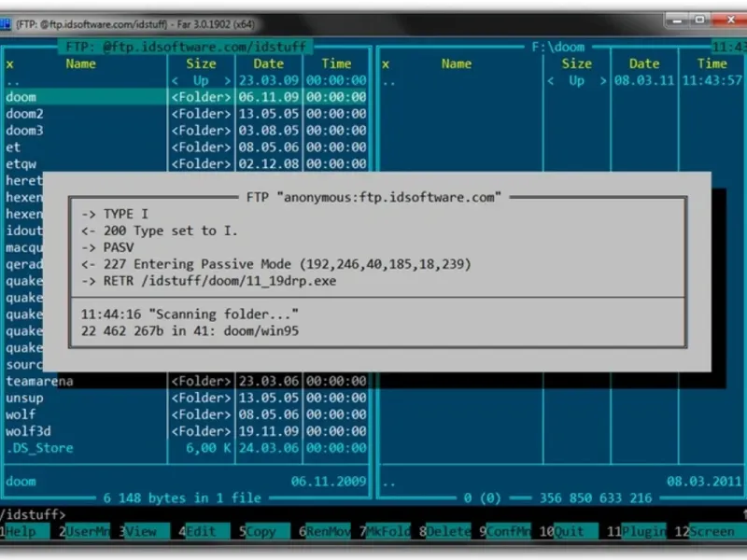Click the macqu folder row
This screenshot has width=747, height=560.
[x=23, y=247]
